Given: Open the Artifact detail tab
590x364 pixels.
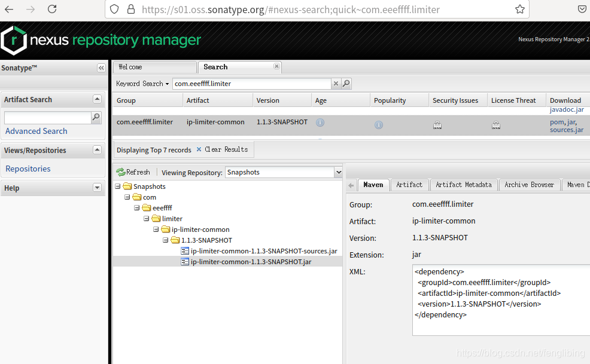Looking at the screenshot, I should pos(409,185).
